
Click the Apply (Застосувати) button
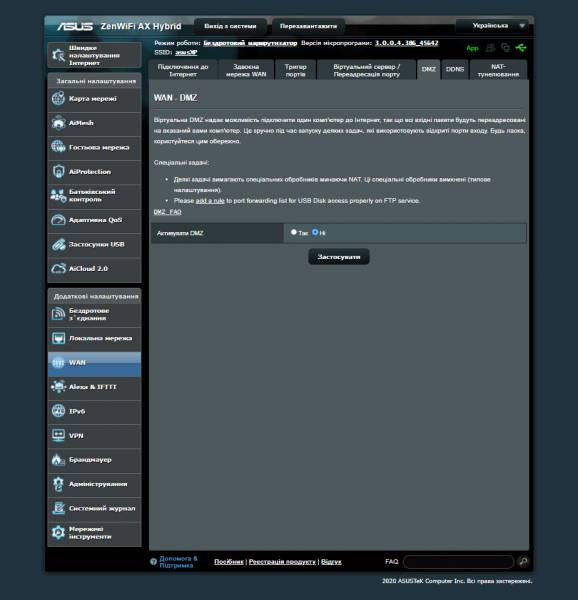click(x=339, y=257)
